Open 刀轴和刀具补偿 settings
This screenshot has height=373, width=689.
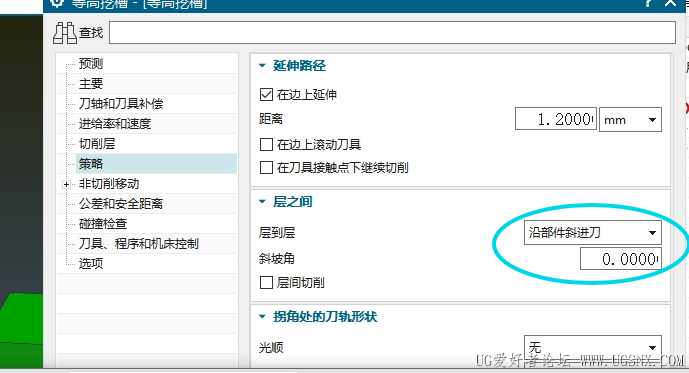point(121,104)
